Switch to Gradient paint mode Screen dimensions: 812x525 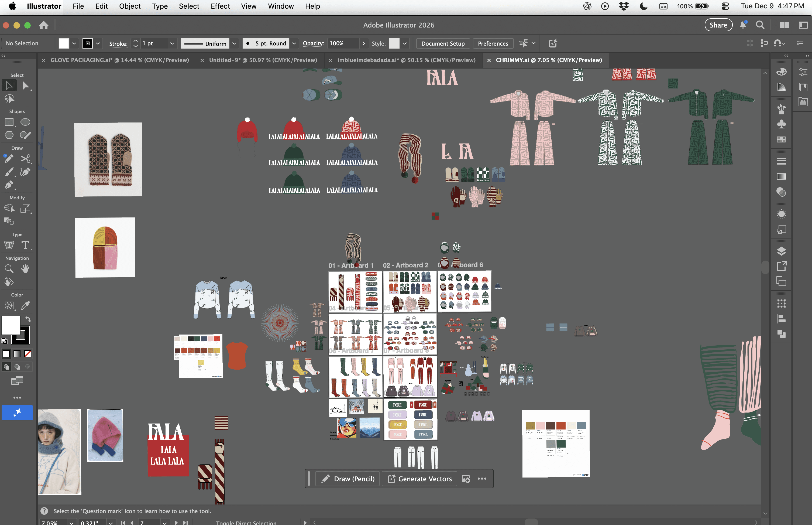[x=17, y=354]
